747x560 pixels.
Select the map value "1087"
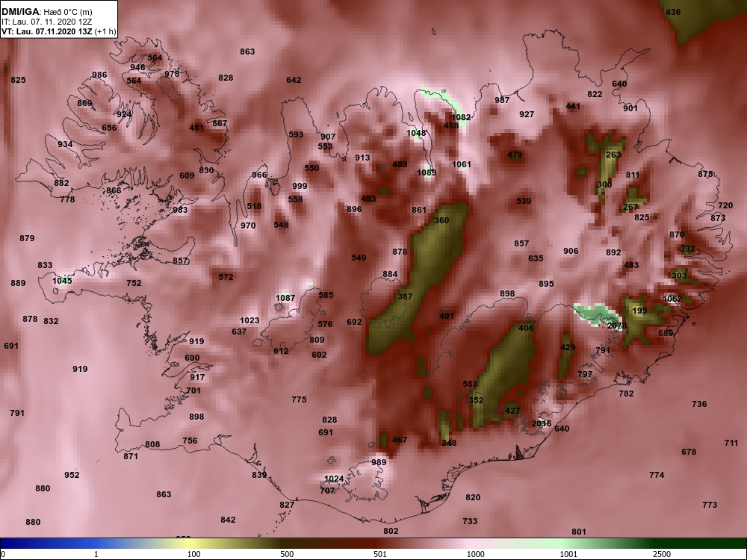[x=285, y=298]
